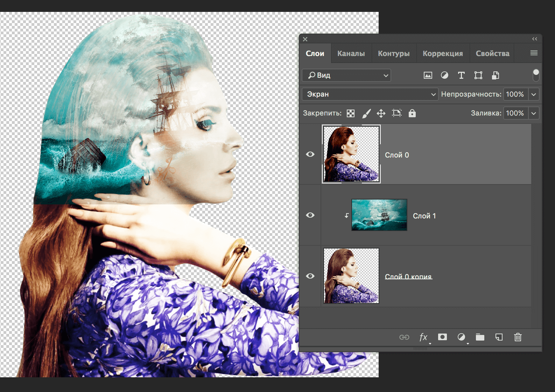The height and width of the screenshot is (392, 555).
Task: Expand the Заливка fill slider arrow
Action: (534, 113)
